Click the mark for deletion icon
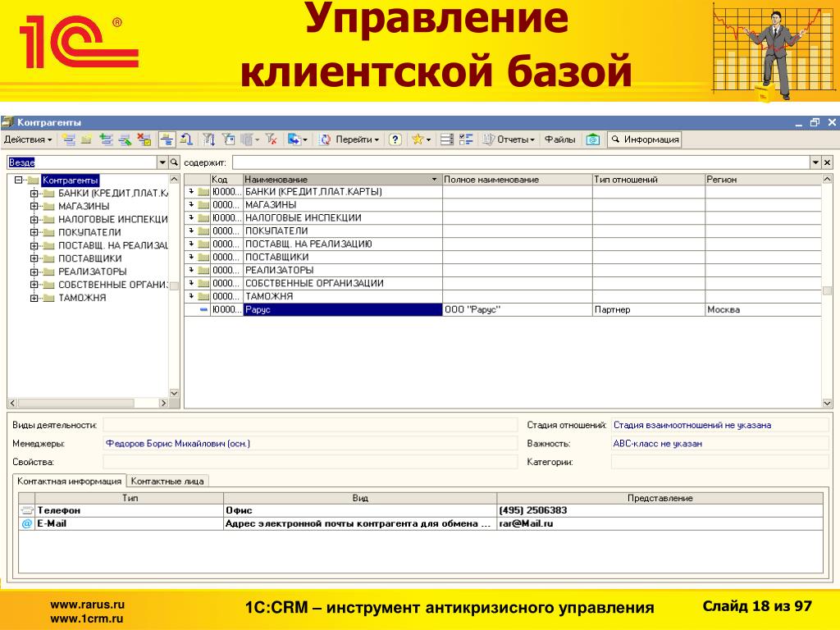The width and height of the screenshot is (840, 630). [144, 139]
